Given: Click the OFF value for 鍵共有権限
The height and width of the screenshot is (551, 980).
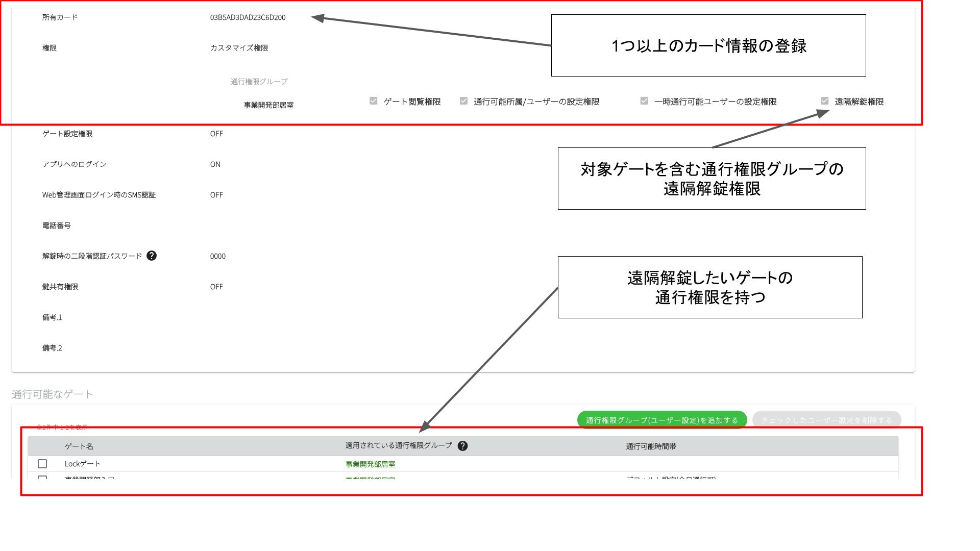Looking at the screenshot, I should pyautogui.click(x=216, y=287).
